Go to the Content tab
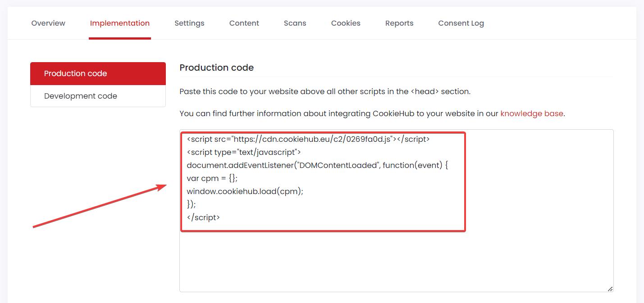644x303 pixels. 244,23
